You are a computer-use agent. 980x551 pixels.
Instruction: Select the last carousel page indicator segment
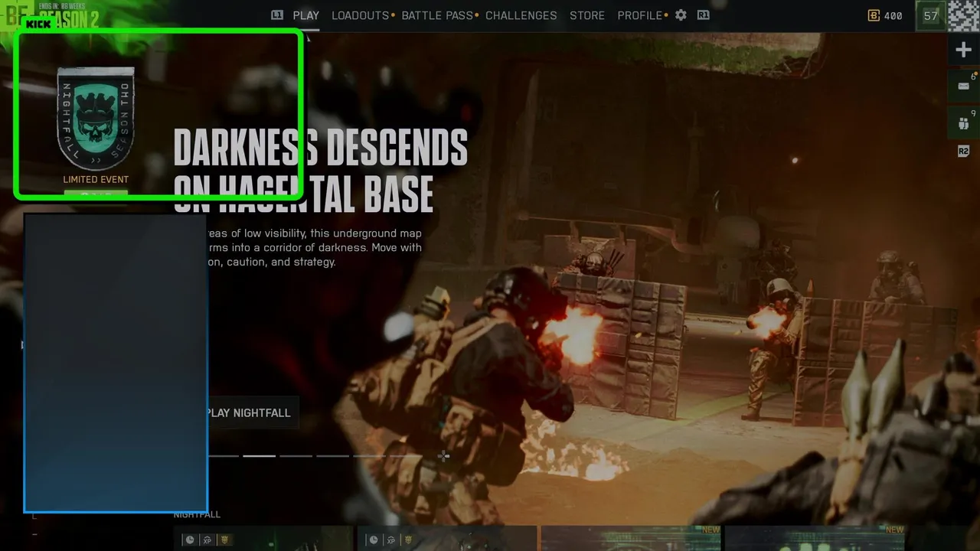pos(406,456)
